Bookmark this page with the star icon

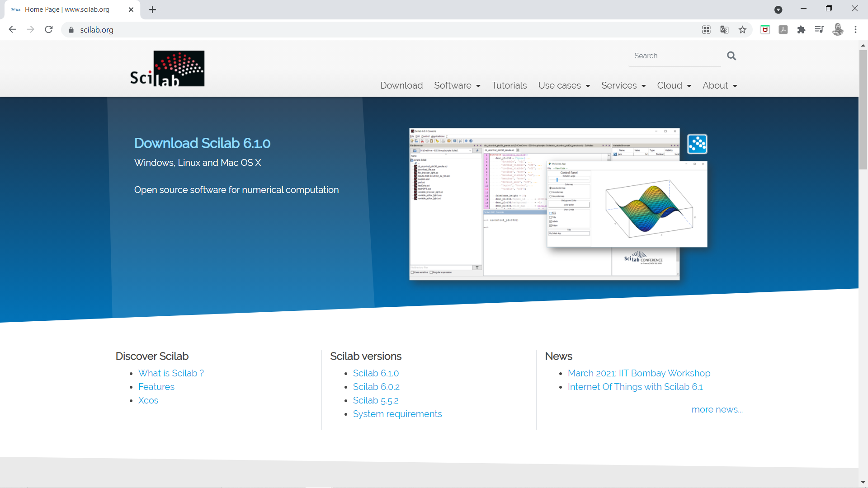[742, 30]
